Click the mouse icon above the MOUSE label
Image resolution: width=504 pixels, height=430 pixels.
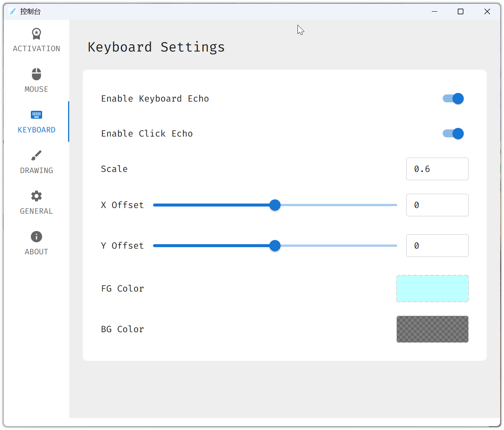pos(36,74)
